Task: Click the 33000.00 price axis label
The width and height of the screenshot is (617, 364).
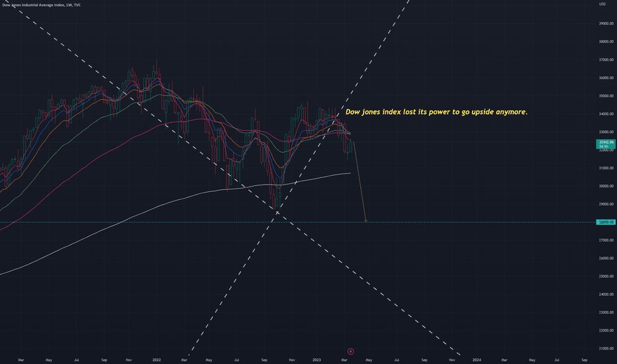Action: pos(606,132)
